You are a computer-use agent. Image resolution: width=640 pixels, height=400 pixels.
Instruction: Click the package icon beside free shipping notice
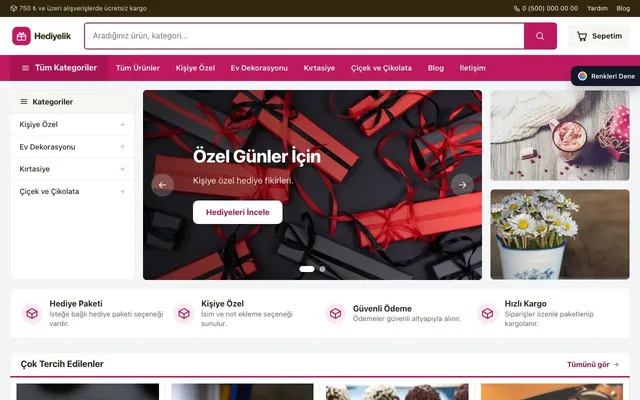coord(13,8)
